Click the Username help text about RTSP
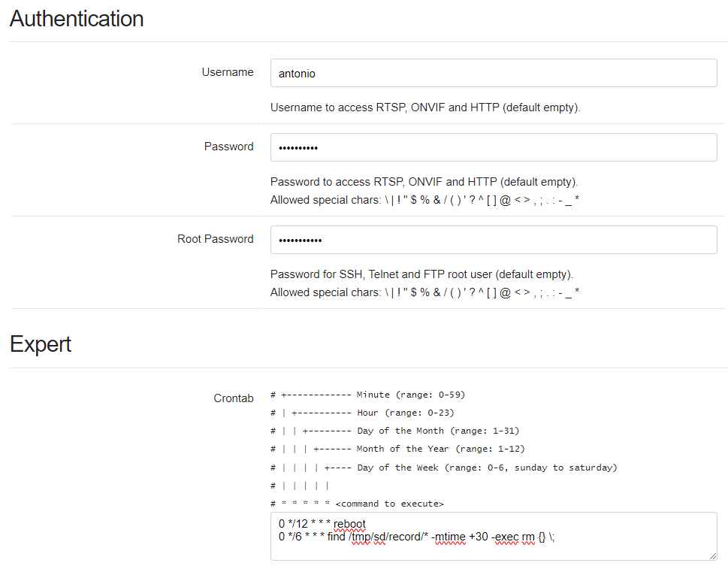 pos(425,107)
